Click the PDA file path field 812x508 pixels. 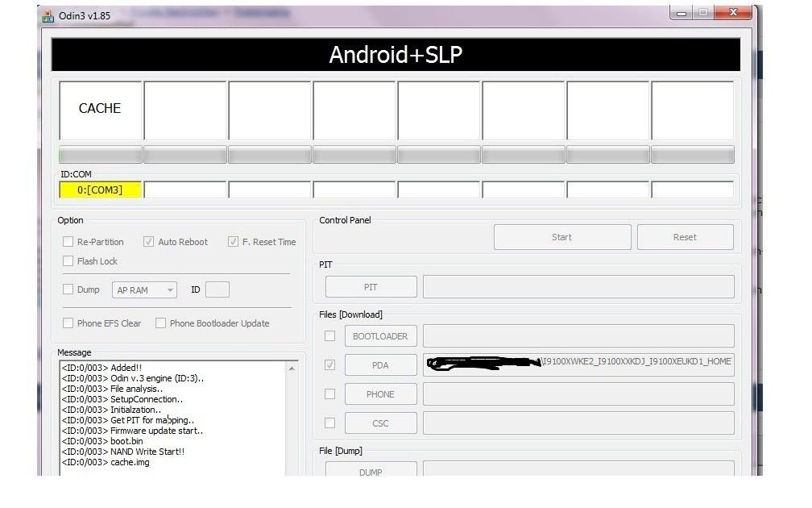pyautogui.click(x=578, y=365)
